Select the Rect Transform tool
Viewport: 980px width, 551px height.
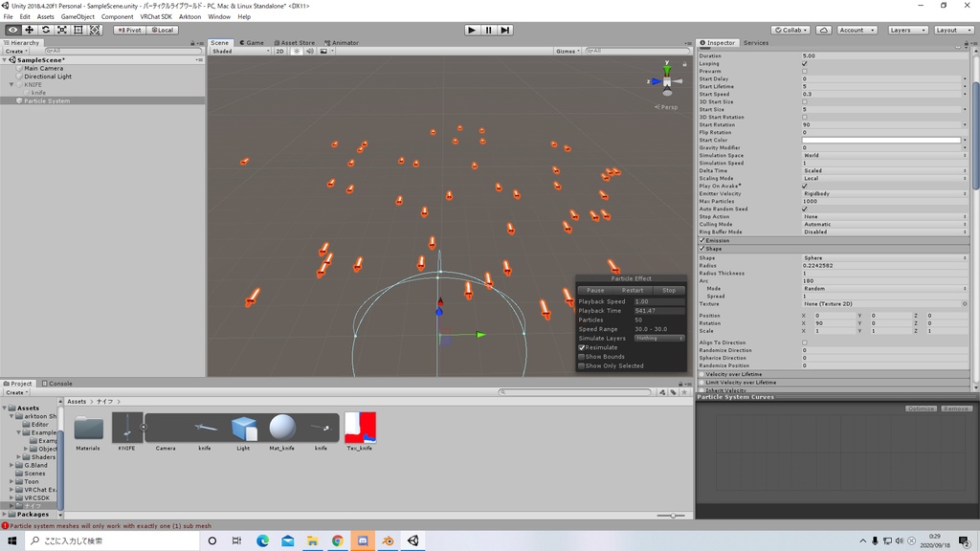pyautogui.click(x=78, y=30)
